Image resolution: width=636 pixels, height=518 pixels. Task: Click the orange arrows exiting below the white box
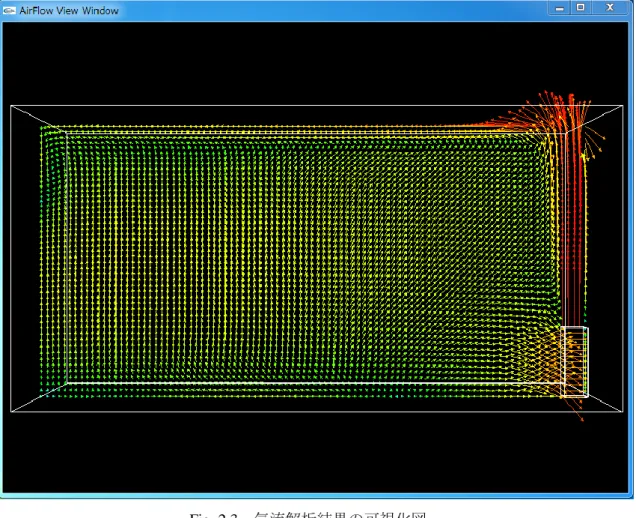coord(576,408)
